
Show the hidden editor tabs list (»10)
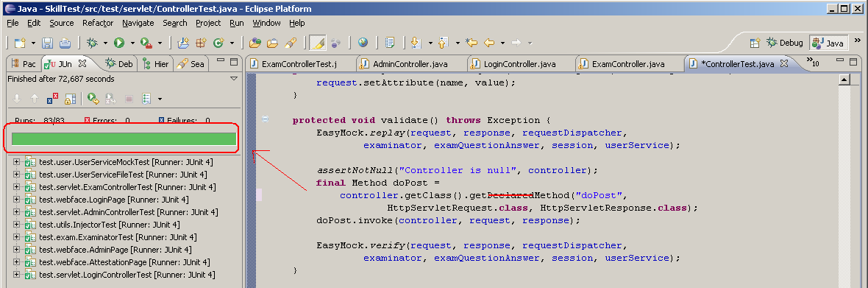(x=813, y=62)
